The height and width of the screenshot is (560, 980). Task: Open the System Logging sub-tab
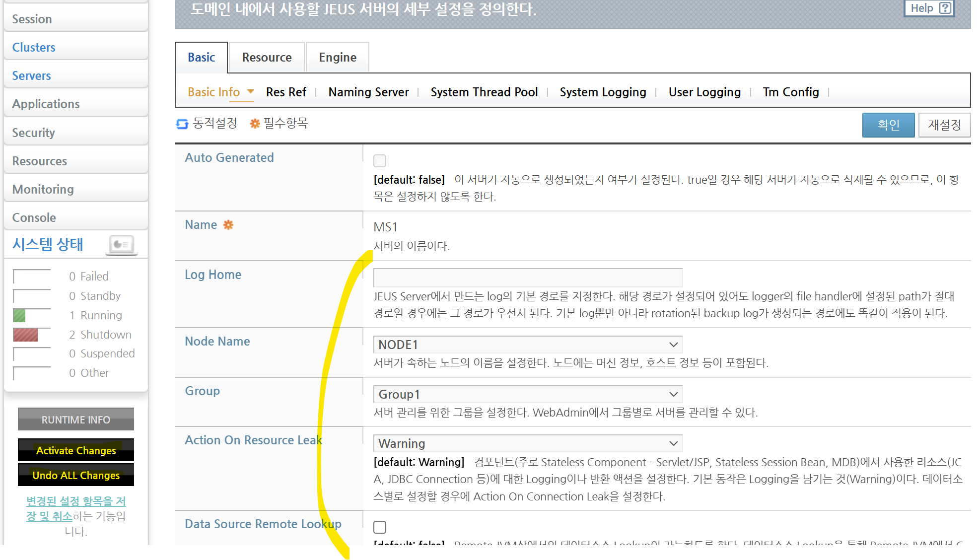coord(603,92)
